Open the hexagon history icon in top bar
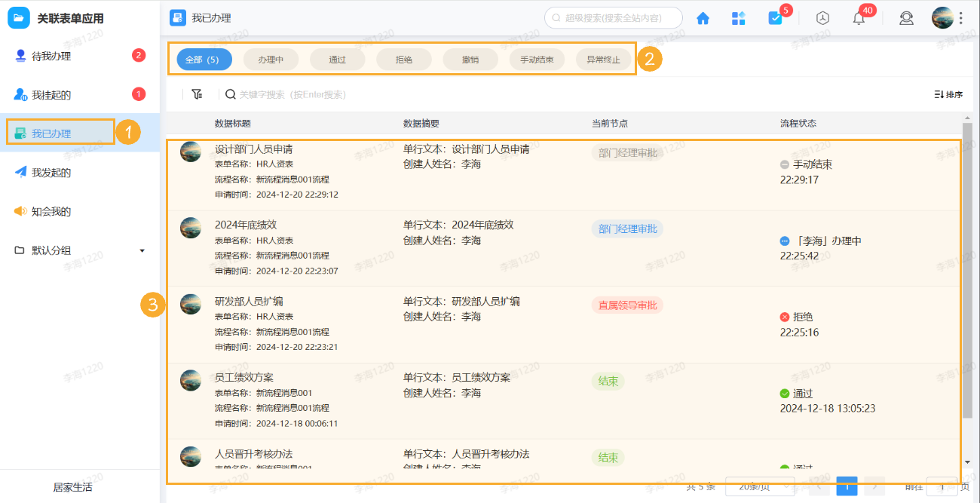Image resolution: width=980 pixels, height=503 pixels. point(822,17)
